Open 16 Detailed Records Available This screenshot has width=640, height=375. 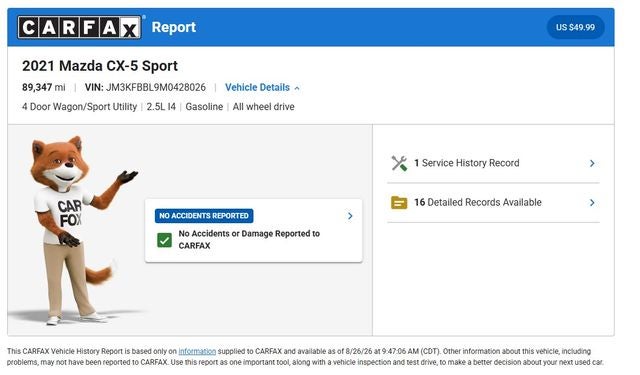pos(493,203)
